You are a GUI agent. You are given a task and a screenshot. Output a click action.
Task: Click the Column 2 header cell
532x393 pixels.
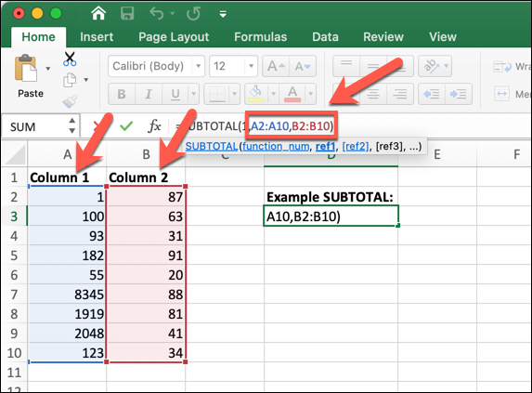tap(146, 177)
